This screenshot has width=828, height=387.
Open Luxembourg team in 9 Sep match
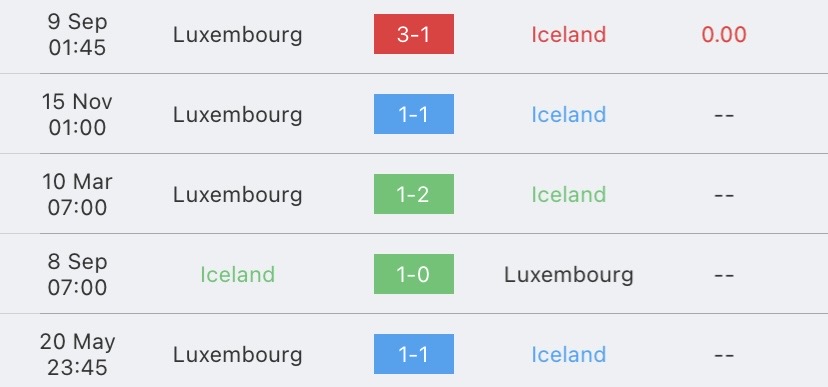coord(238,35)
